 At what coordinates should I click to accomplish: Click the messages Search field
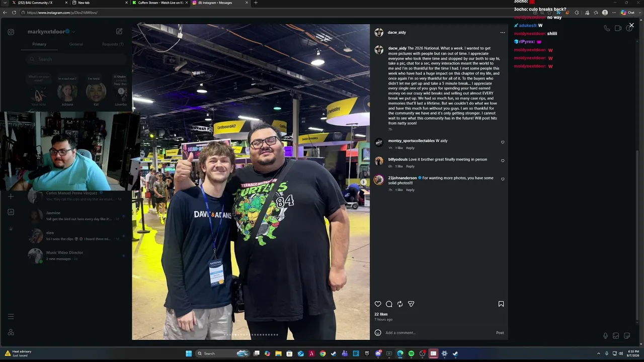click(75, 59)
